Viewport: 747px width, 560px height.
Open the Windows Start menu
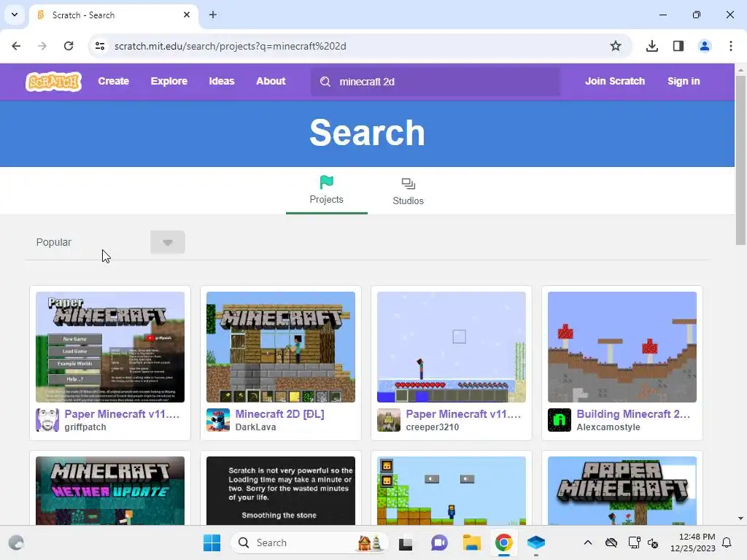[212, 542]
